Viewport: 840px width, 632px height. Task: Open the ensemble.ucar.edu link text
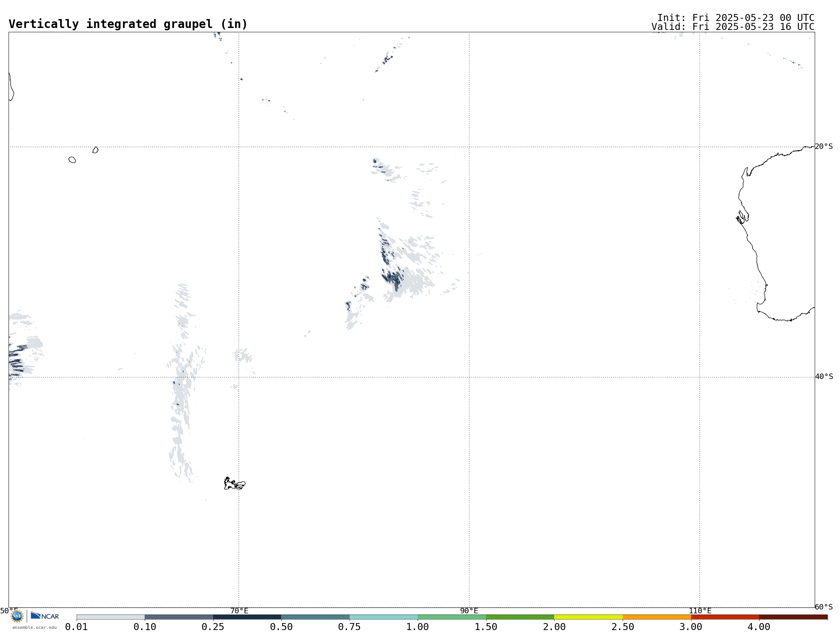[x=34, y=627]
